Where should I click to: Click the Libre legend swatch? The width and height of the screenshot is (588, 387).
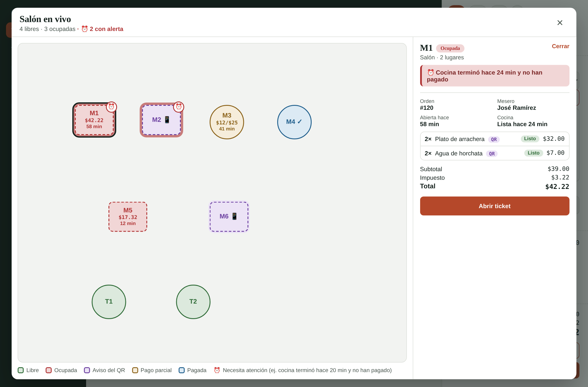21,370
